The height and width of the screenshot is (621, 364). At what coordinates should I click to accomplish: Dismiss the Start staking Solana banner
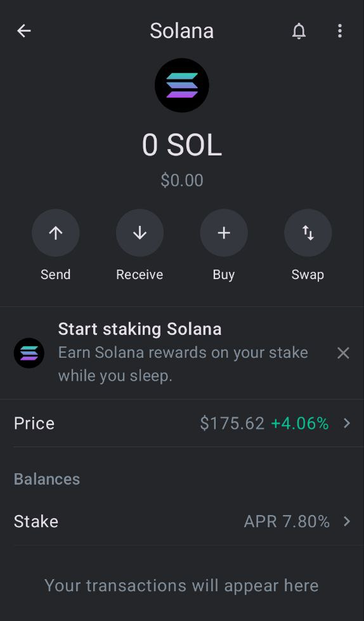click(x=343, y=353)
